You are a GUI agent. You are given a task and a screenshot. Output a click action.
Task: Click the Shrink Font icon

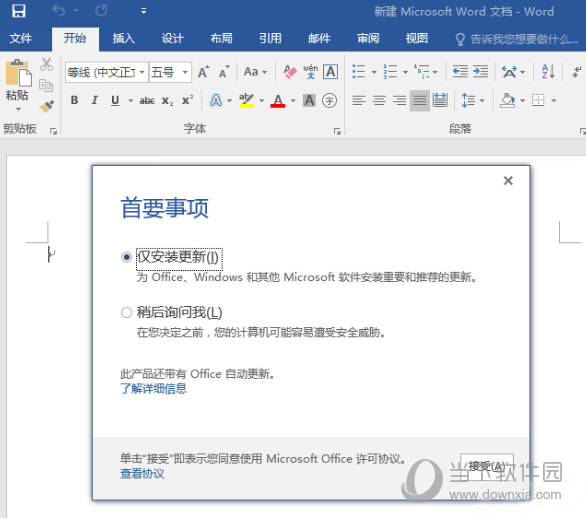point(224,72)
